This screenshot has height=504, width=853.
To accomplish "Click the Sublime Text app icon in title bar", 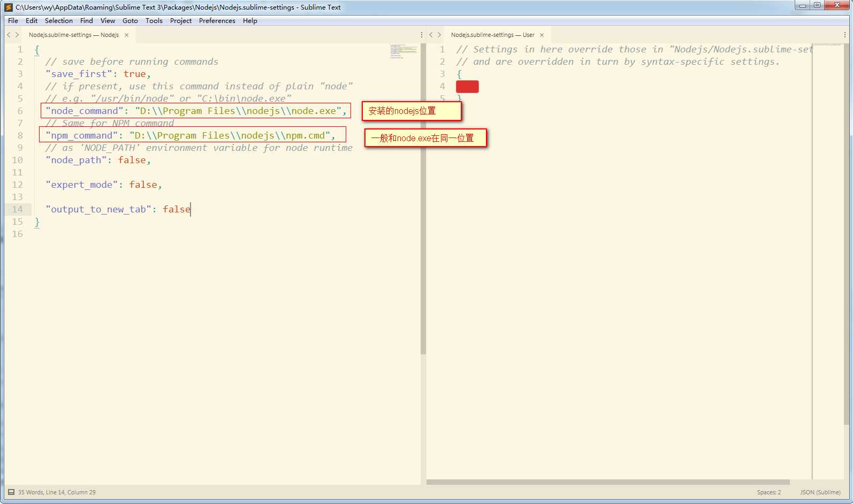I will [9, 7].
